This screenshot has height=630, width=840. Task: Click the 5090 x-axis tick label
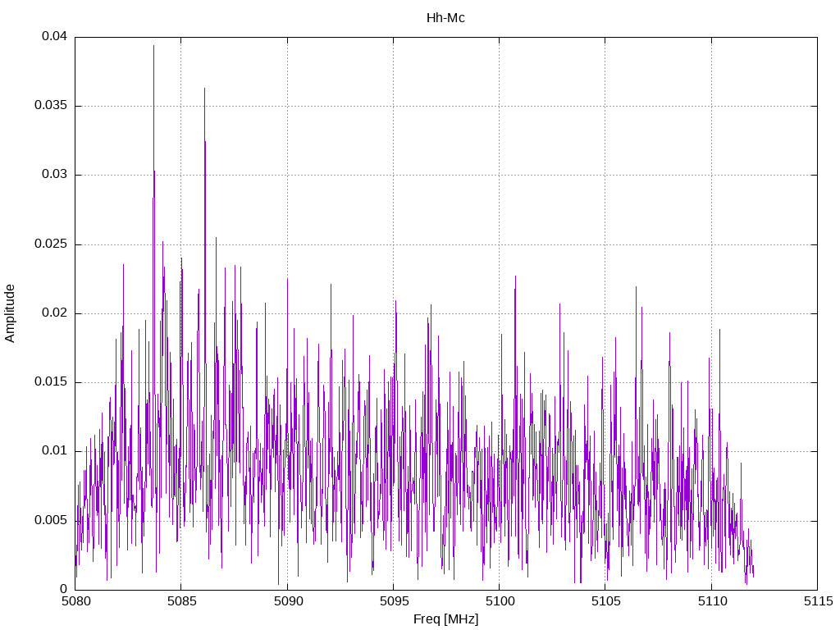click(x=288, y=601)
